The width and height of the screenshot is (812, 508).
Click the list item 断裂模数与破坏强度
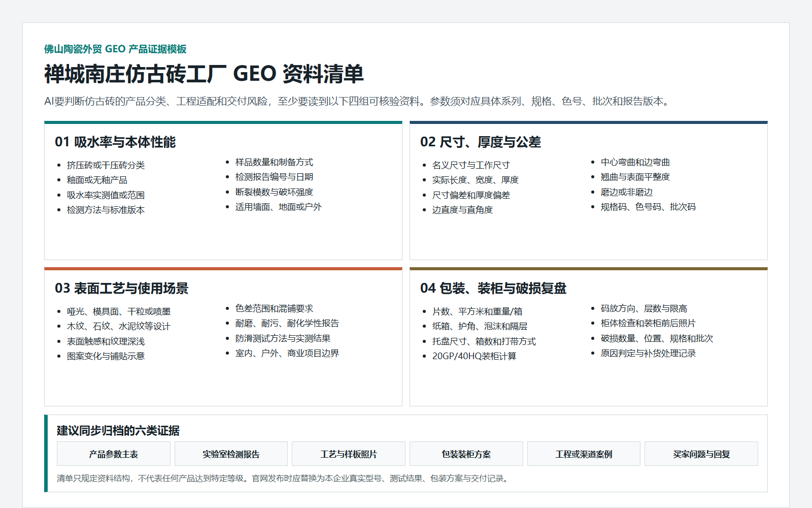(275, 192)
